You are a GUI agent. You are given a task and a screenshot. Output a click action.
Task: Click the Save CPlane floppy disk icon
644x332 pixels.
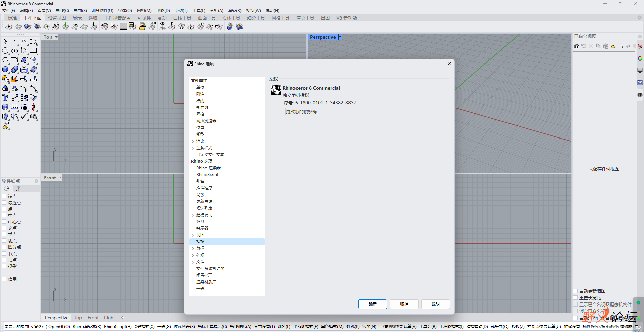coord(133,26)
